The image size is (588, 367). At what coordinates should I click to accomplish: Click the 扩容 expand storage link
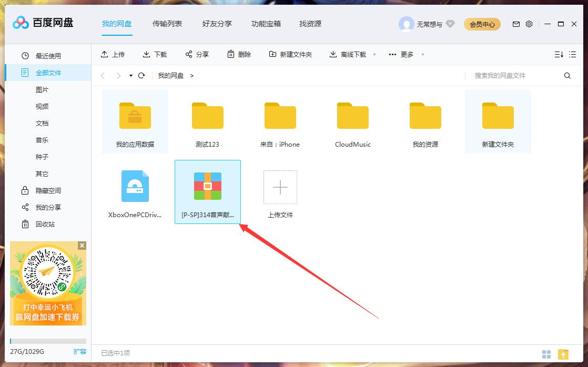click(x=80, y=351)
